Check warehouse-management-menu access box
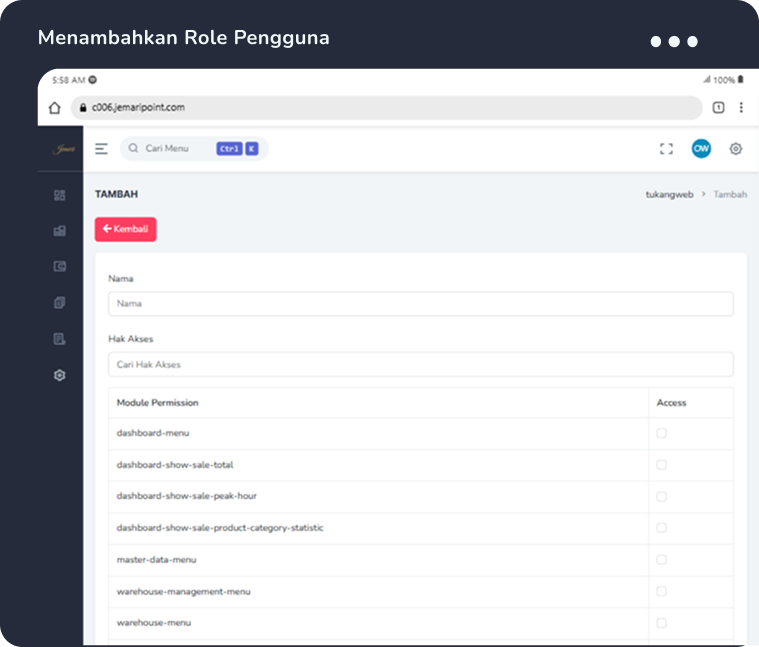759x647 pixels. pyautogui.click(x=661, y=591)
